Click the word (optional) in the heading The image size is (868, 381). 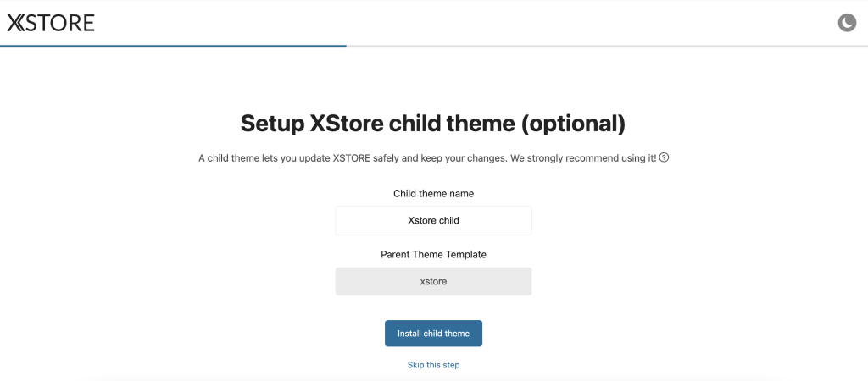pos(573,124)
